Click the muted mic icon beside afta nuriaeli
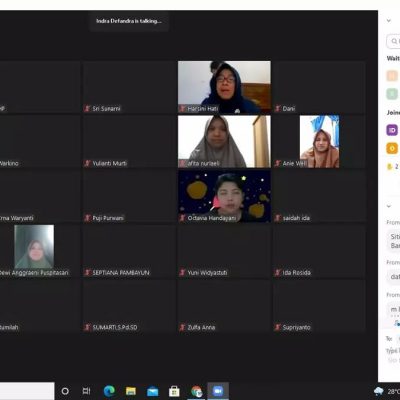The height and width of the screenshot is (400, 400). [x=182, y=163]
